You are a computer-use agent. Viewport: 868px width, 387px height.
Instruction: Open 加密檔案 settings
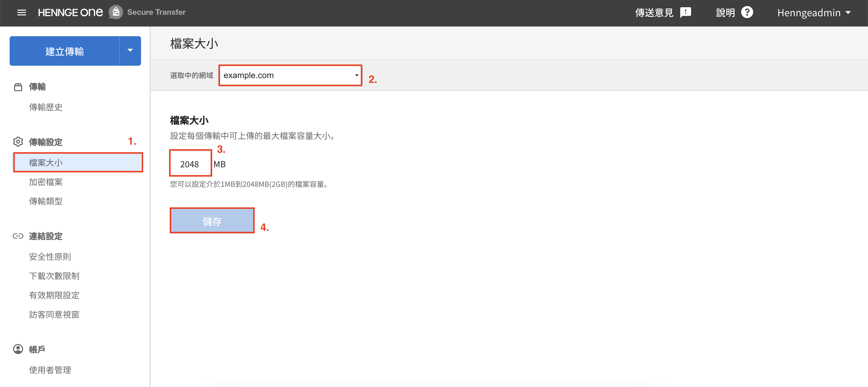pyautogui.click(x=46, y=182)
